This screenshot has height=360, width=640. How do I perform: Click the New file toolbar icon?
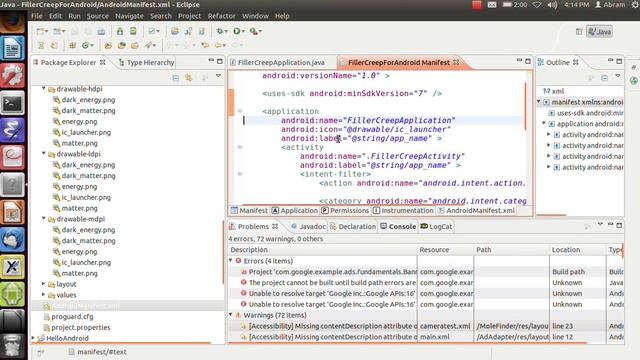pyautogui.click(x=40, y=31)
